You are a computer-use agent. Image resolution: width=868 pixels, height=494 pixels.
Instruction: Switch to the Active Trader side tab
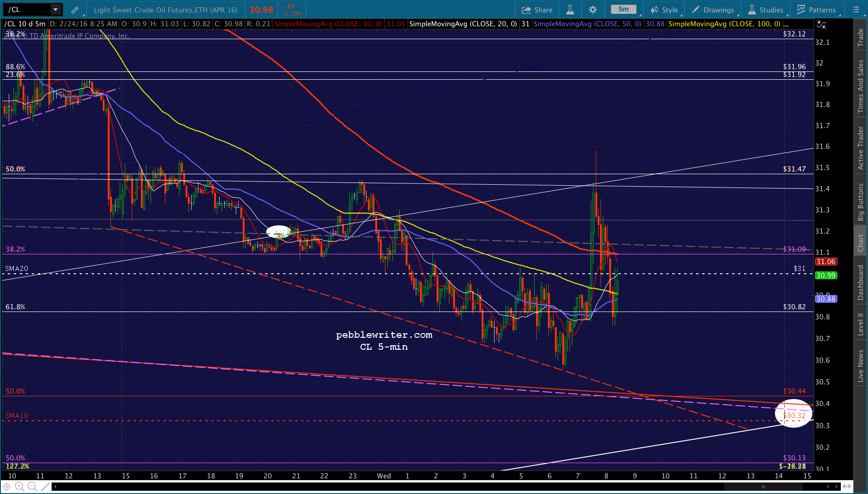[x=860, y=148]
